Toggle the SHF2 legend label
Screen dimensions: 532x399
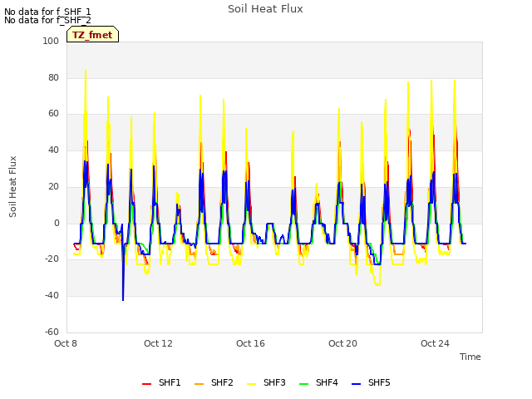(222, 382)
